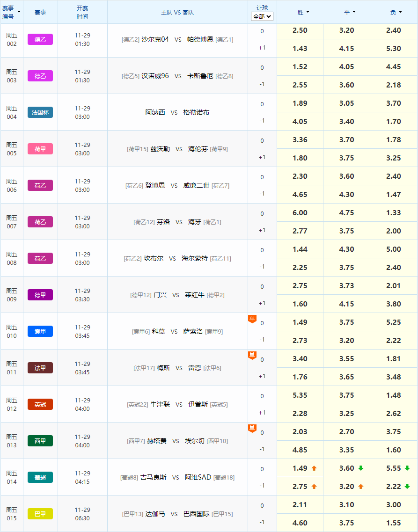Select loss odds 5.25 for 科莫 match
The image size is (418, 532).
tap(394, 322)
